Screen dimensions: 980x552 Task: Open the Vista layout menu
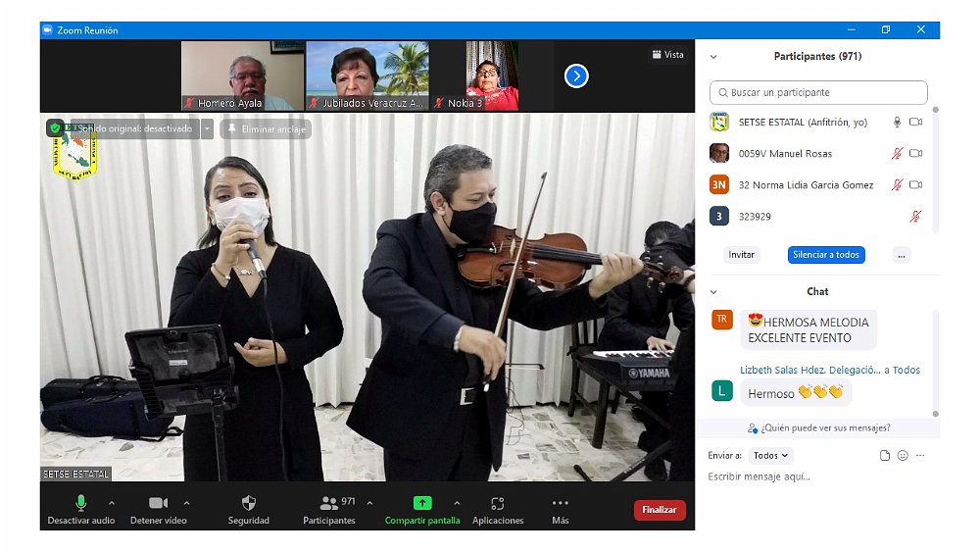point(667,55)
